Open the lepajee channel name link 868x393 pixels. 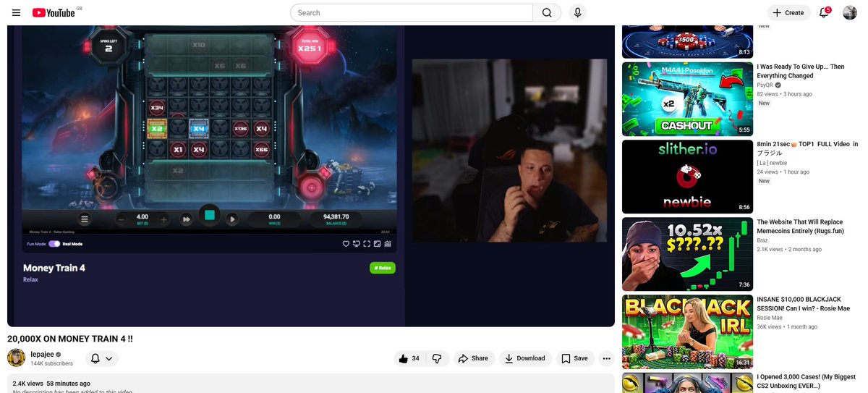43,354
